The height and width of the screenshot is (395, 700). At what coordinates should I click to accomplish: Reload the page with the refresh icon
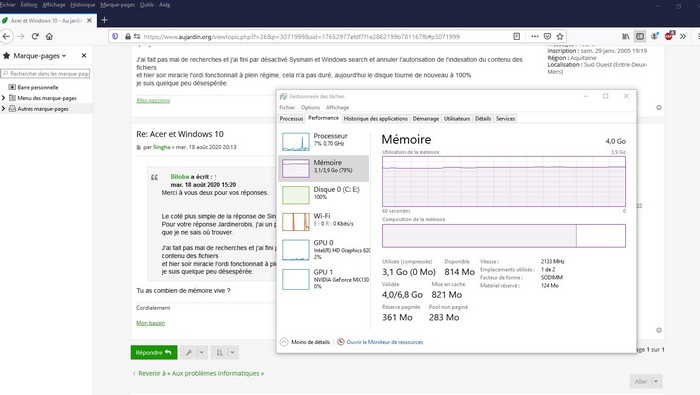(x=35, y=37)
